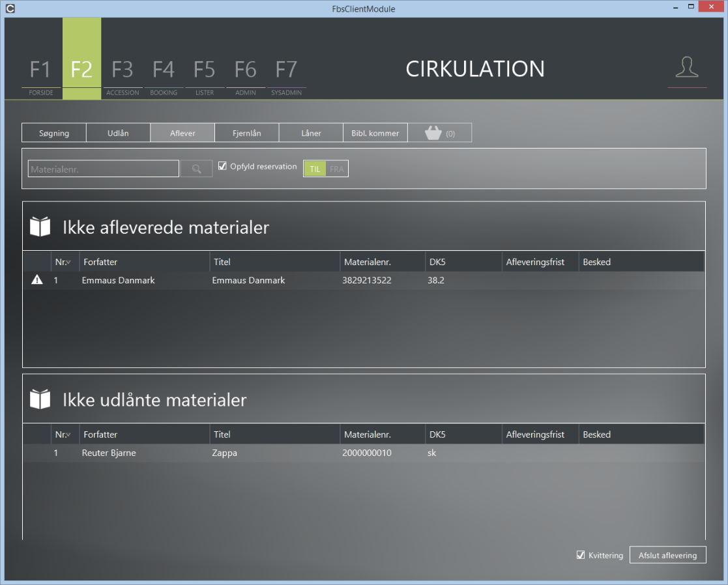
Task: Open the Låner tab
Action: pyautogui.click(x=311, y=133)
